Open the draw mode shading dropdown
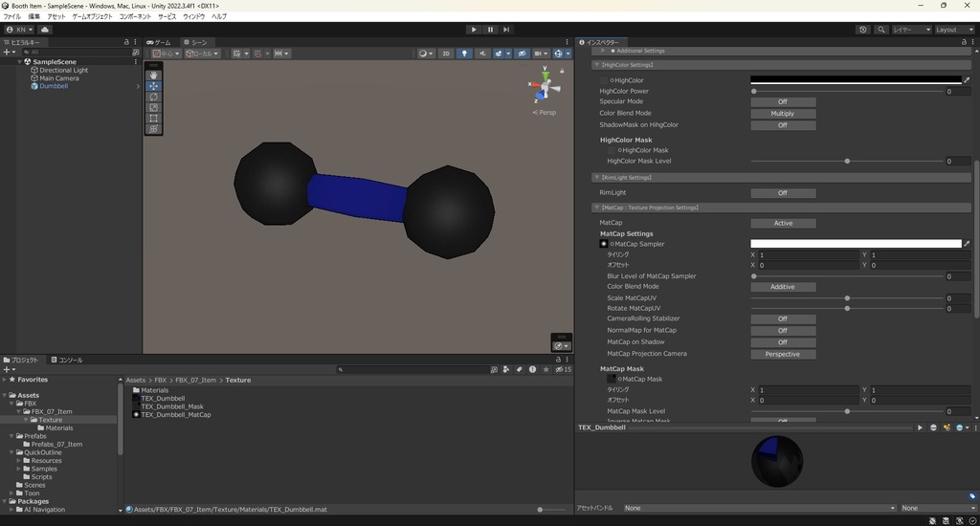This screenshot has width=980, height=526. pos(426,54)
